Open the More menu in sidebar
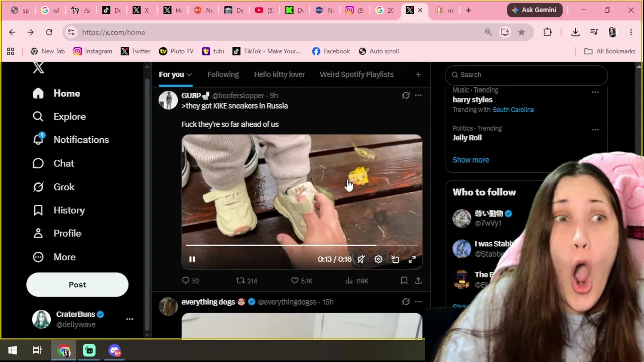 pos(54,257)
